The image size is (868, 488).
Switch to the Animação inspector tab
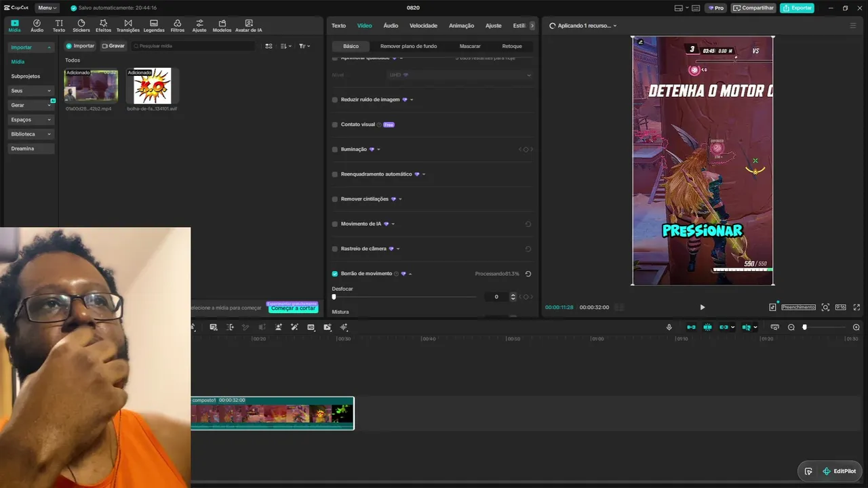pyautogui.click(x=462, y=26)
